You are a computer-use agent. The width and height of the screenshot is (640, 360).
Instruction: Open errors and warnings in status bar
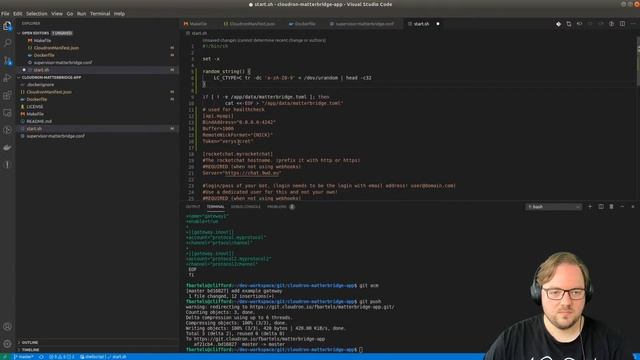coord(61,357)
